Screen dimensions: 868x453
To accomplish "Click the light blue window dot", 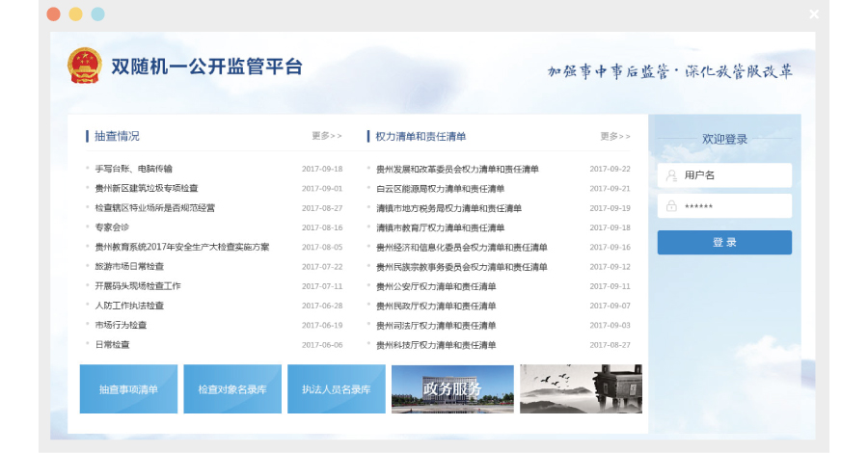I will 97,14.
